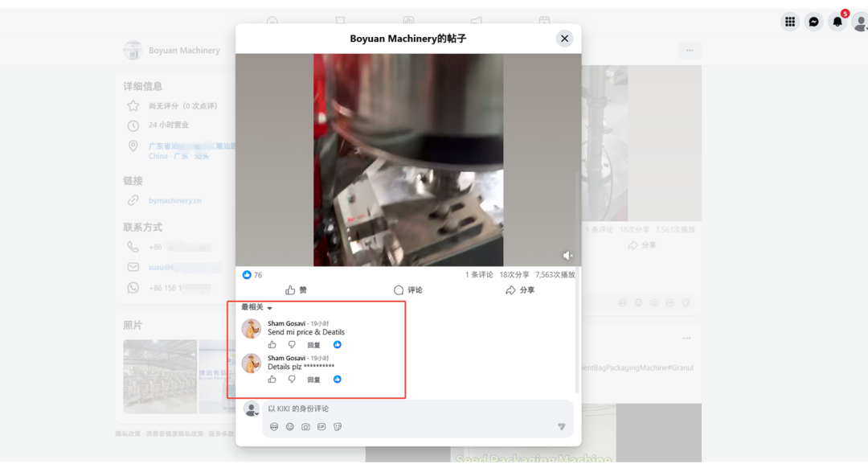View the 76 reactions on the post

[x=252, y=275]
